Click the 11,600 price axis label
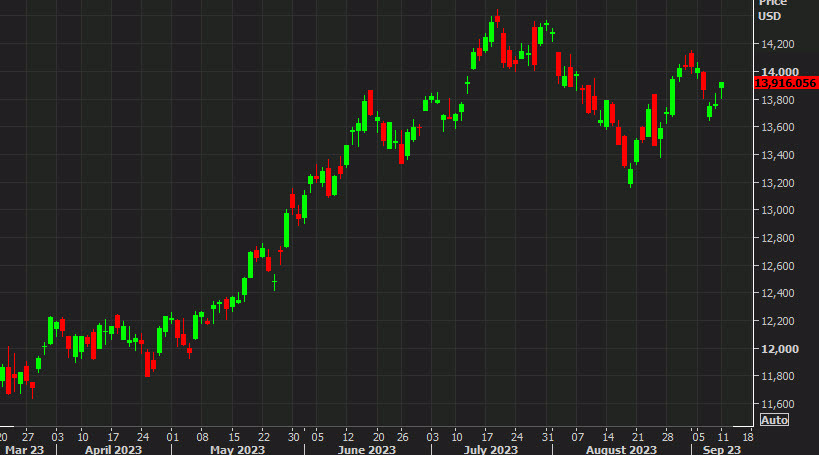The width and height of the screenshot is (819, 455). 778,404
